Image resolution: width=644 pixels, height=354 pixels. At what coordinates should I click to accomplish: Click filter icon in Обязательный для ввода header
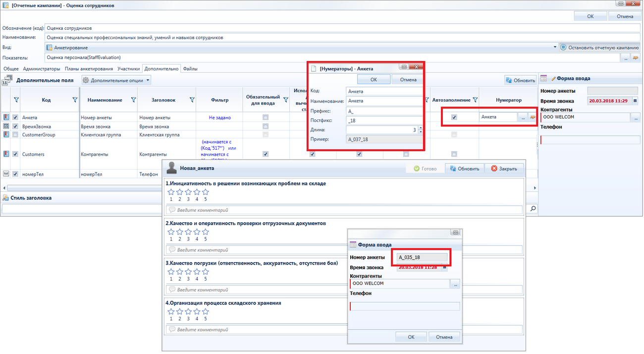pos(285,100)
